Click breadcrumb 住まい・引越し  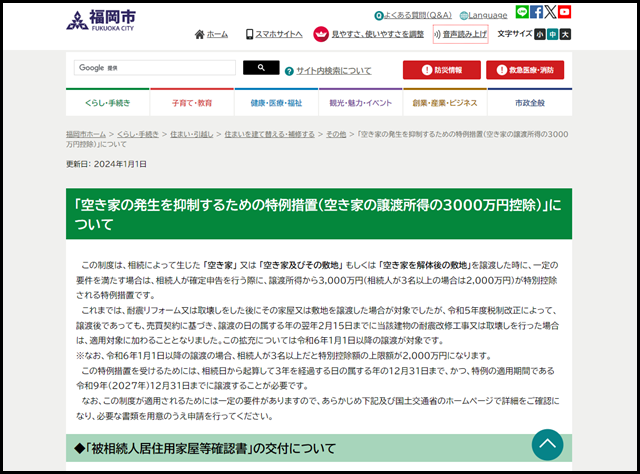point(191,134)
